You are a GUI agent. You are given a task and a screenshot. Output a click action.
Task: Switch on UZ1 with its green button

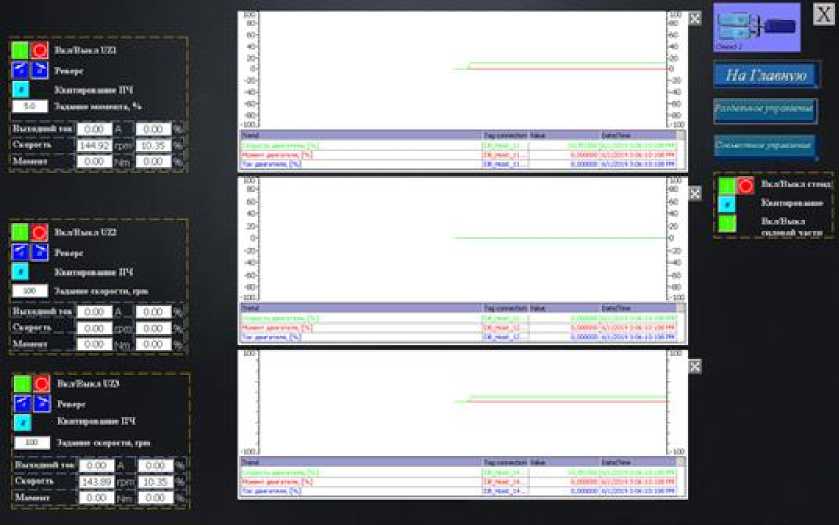click(x=20, y=50)
